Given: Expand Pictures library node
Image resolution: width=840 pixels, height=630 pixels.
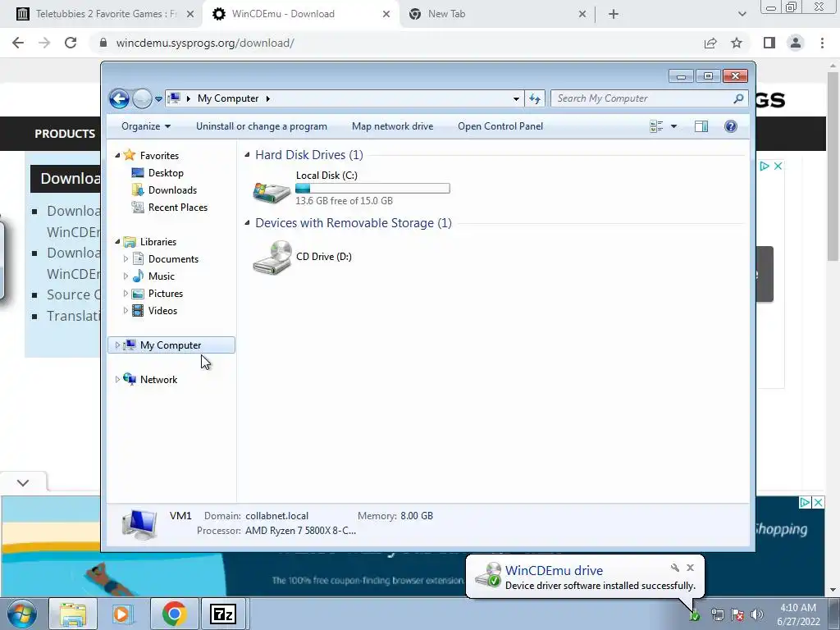Looking at the screenshot, I should [x=126, y=294].
